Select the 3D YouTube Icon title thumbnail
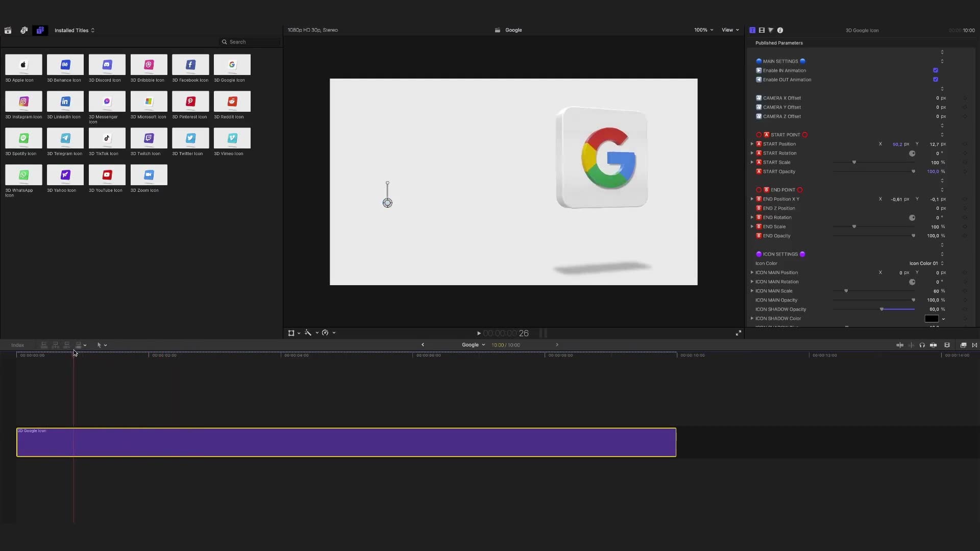 pyautogui.click(x=107, y=175)
